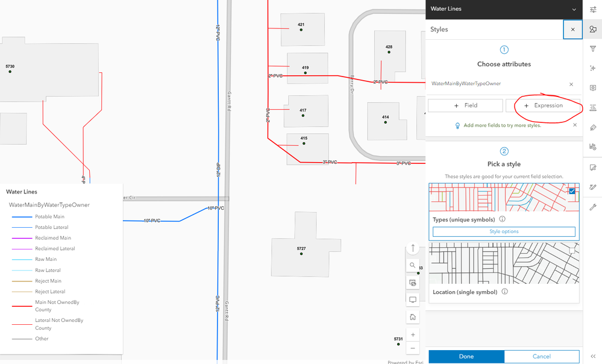602x364 pixels.
Task: Click the 'Water Lines' legend title
Action: (22, 192)
